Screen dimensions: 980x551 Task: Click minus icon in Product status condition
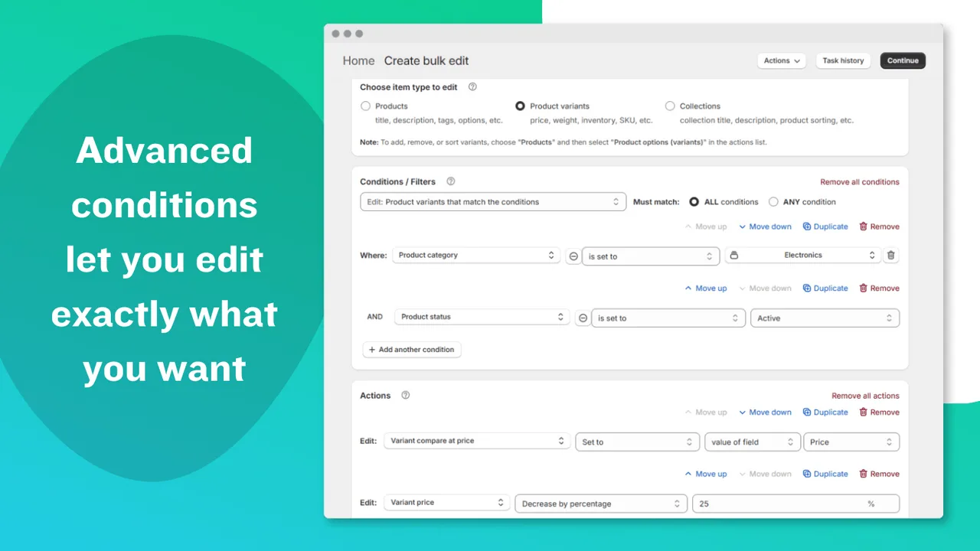[583, 318]
